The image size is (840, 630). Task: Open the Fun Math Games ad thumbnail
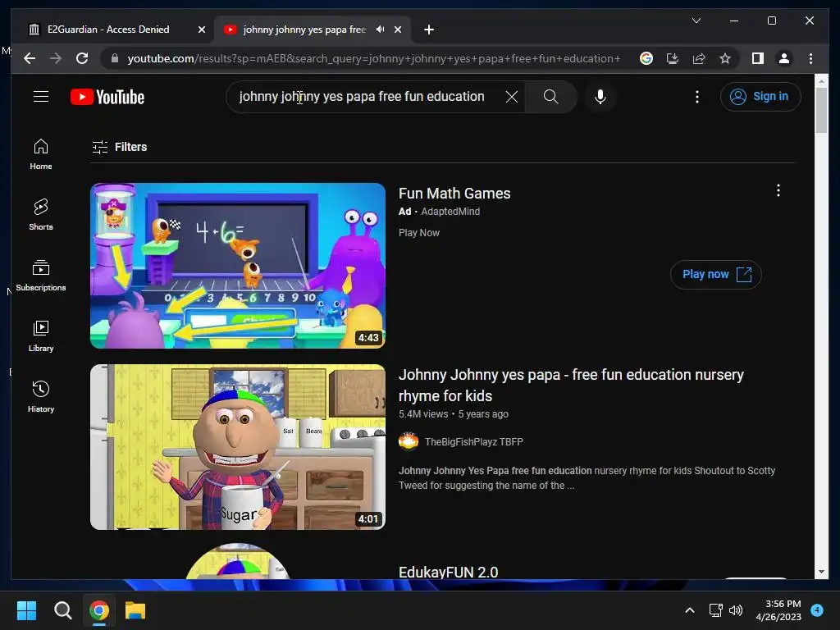tap(238, 266)
